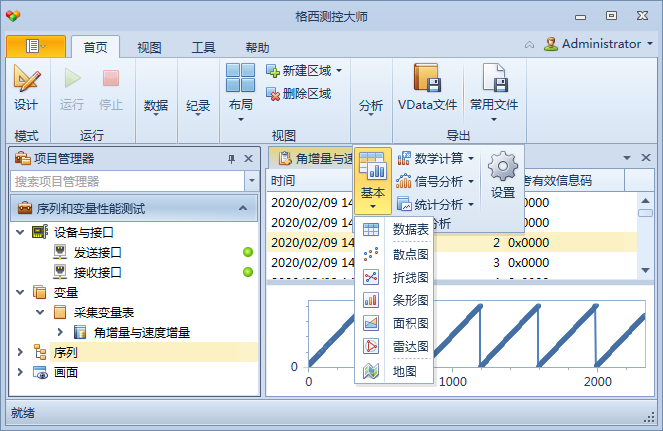Select the 画面 tree item

click(66, 372)
